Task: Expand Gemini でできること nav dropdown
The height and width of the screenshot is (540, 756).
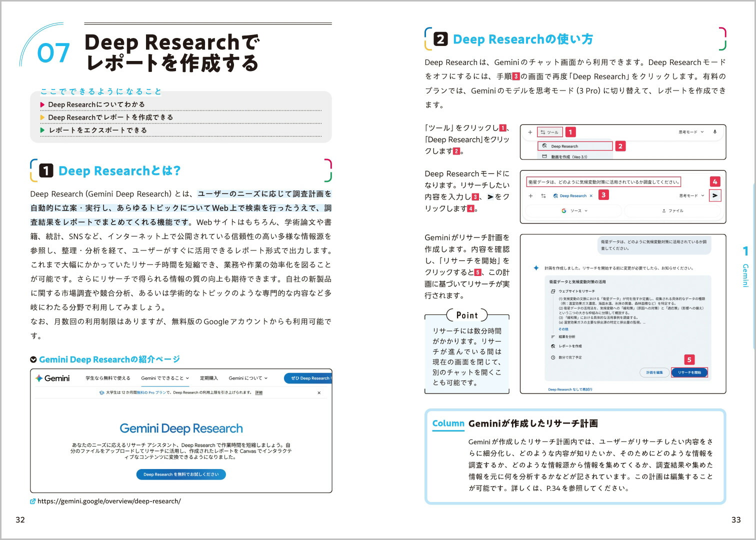Action: 165,378
